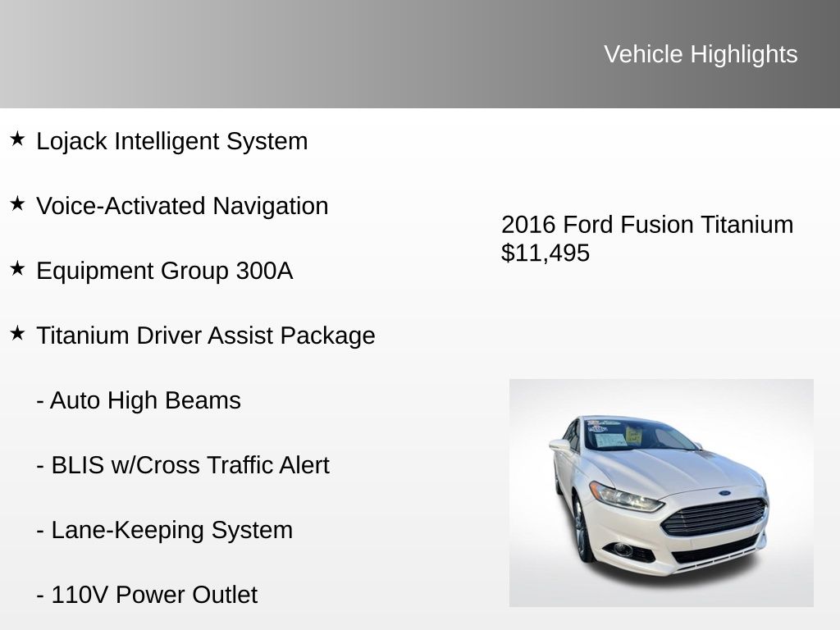Screen dimensions: 840x630
Task: Click the window sticker on the windshield
Action: [x=611, y=439]
